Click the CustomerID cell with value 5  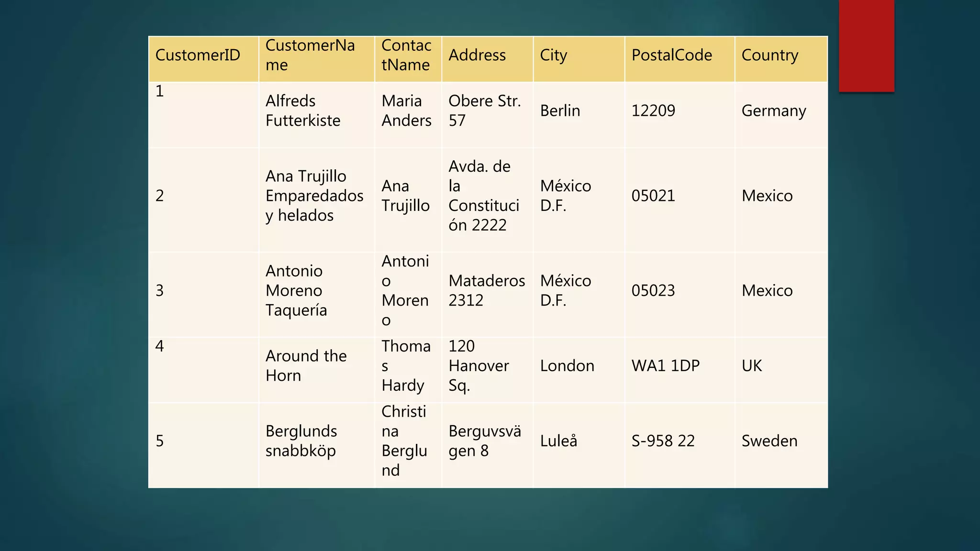(204, 445)
